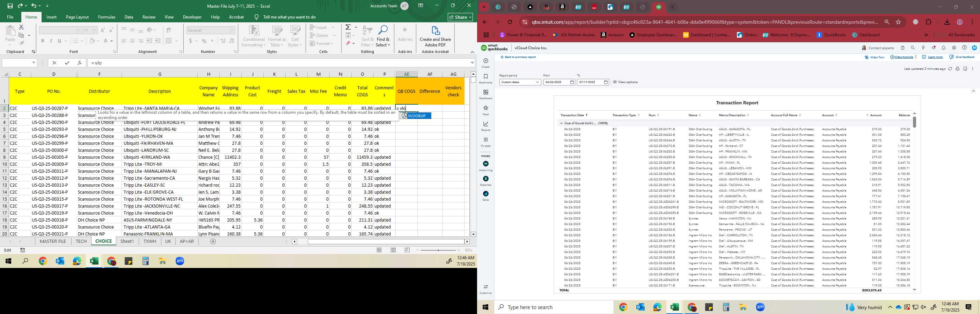
Task: Open the Report period Custom dates dropdown
Action: tap(520, 82)
